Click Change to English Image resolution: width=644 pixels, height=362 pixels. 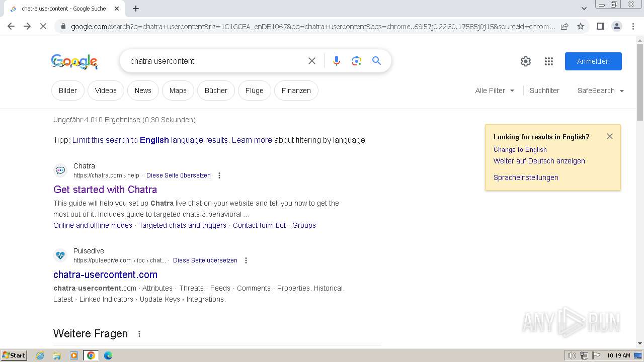coord(520,149)
